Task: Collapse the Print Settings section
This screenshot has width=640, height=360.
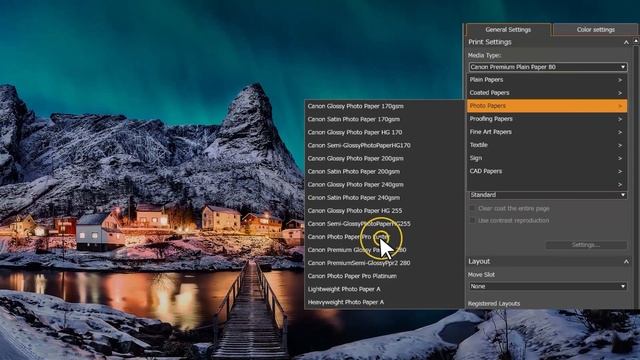Action: point(626,42)
